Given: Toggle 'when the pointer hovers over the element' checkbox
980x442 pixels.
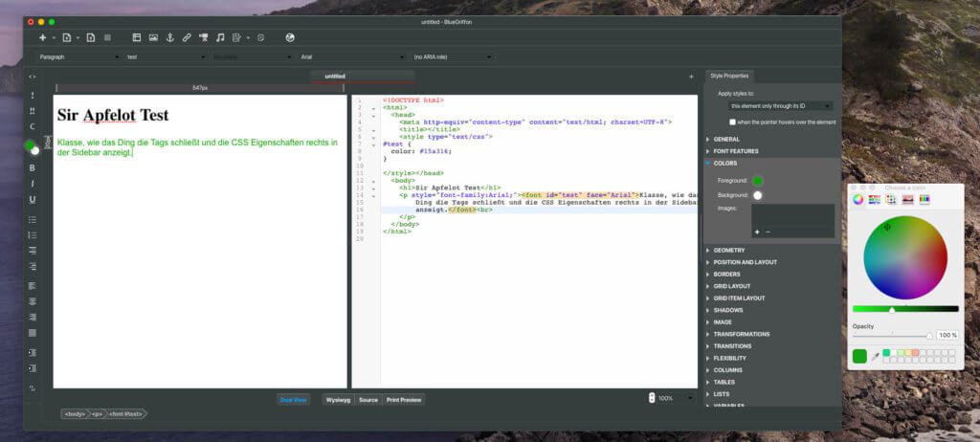Looking at the screenshot, I should point(732,122).
